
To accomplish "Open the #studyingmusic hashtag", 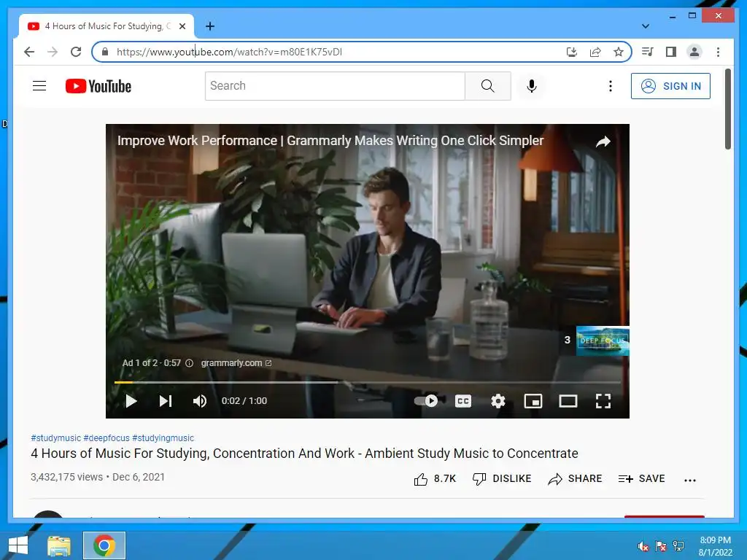I will click(163, 438).
